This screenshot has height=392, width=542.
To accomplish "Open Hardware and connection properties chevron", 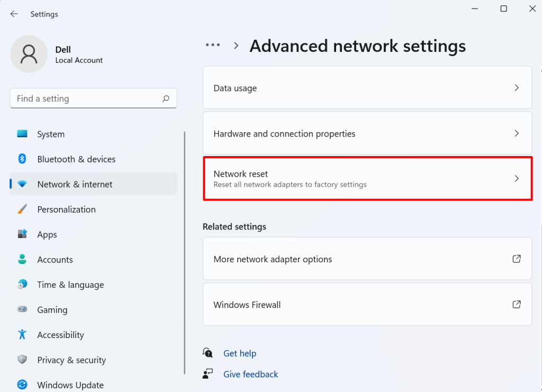I will coord(517,133).
